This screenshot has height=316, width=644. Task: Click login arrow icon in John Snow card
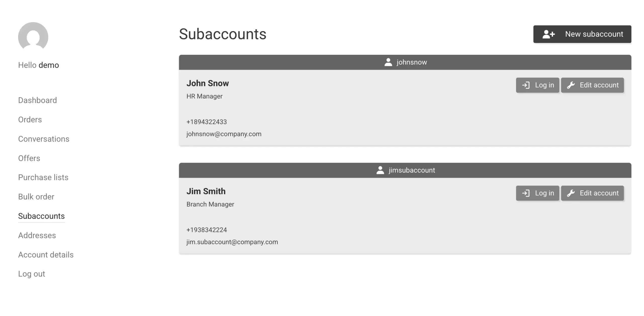tap(526, 85)
